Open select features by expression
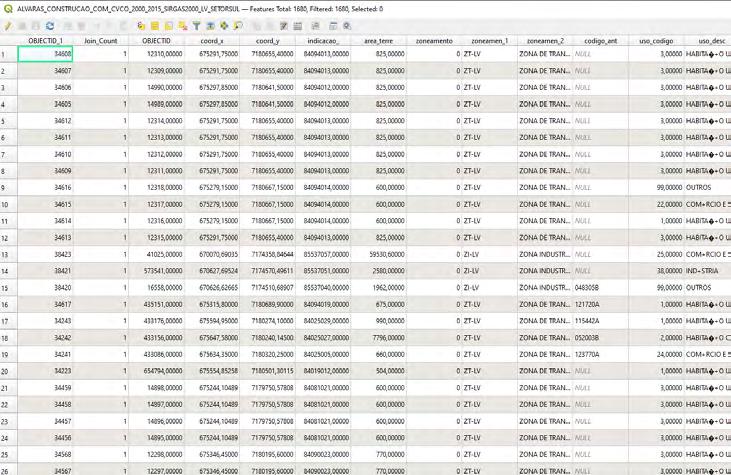 (141, 26)
